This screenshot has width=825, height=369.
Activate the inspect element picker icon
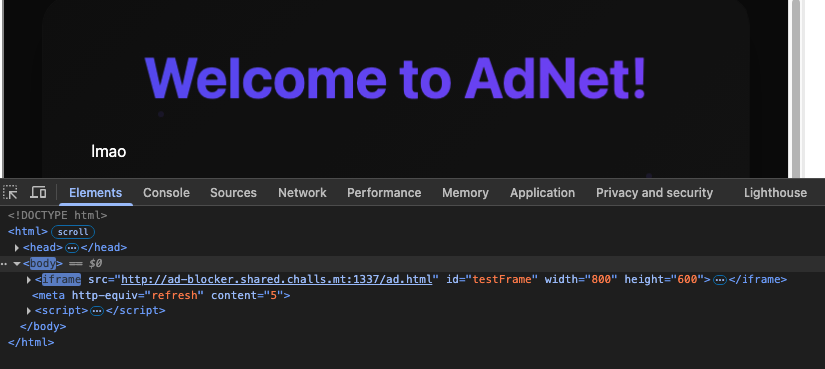[10, 193]
